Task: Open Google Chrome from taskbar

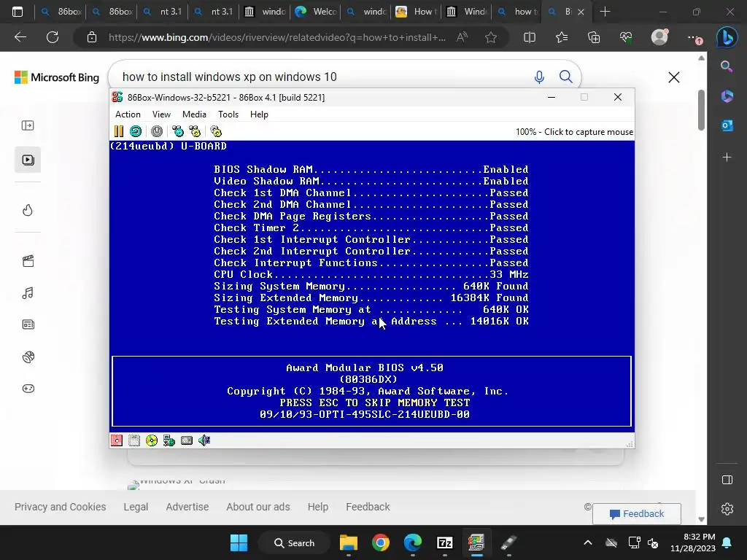Action: (381, 542)
